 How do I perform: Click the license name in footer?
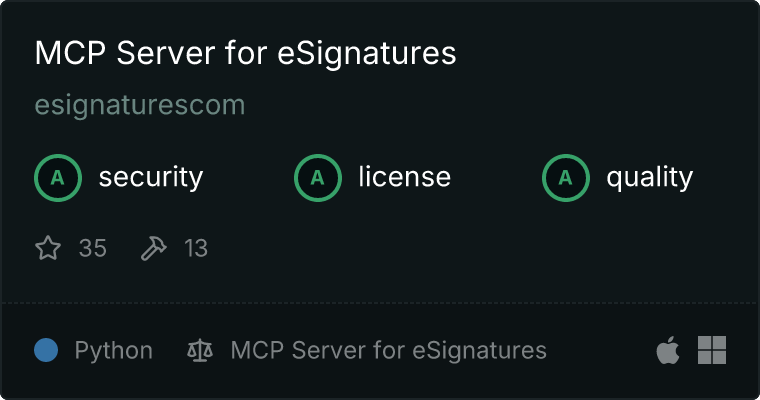click(x=388, y=351)
